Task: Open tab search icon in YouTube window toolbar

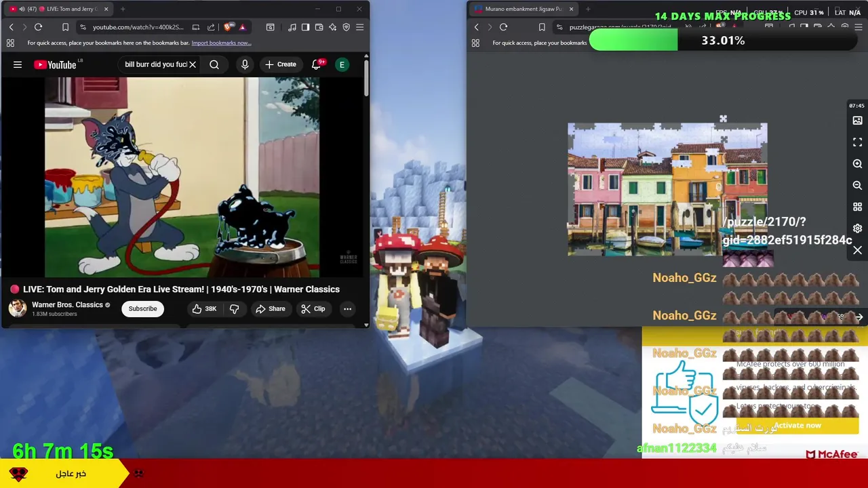Action: [x=270, y=27]
